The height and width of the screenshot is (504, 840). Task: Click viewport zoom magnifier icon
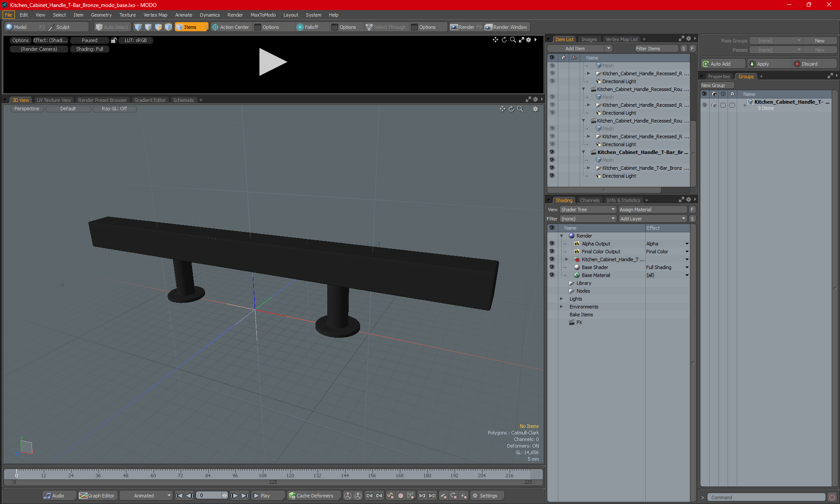tap(520, 109)
